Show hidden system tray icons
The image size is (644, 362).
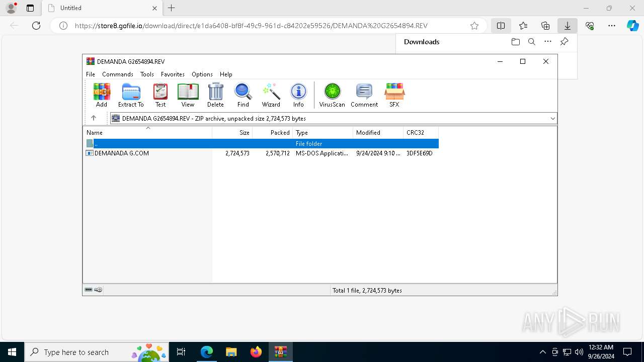tap(542, 352)
